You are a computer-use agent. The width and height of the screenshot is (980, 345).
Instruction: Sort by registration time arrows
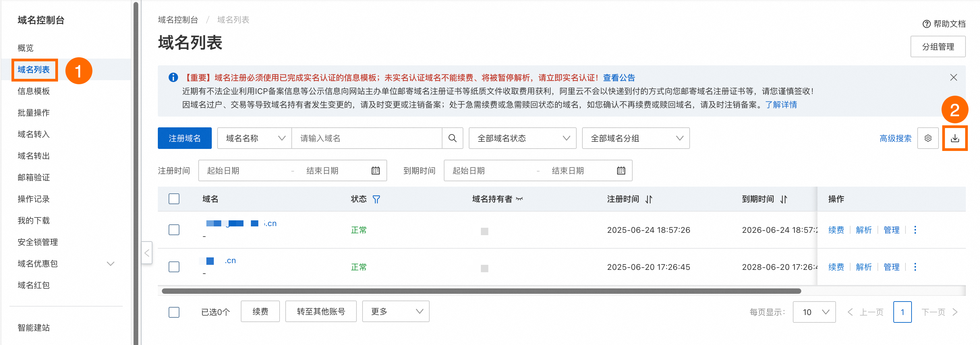click(648, 199)
